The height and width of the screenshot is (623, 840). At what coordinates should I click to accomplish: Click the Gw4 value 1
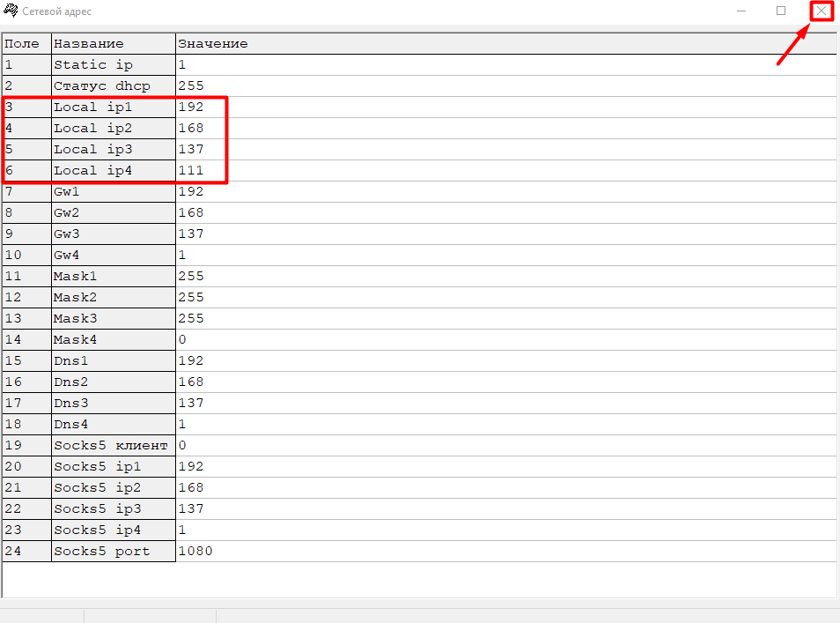[x=506, y=256]
